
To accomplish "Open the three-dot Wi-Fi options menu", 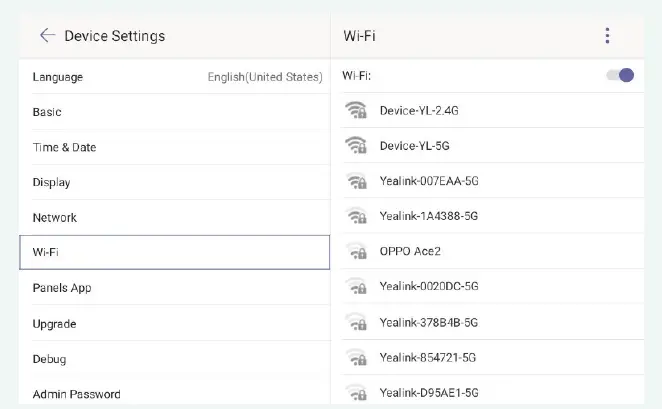I will [x=607, y=36].
